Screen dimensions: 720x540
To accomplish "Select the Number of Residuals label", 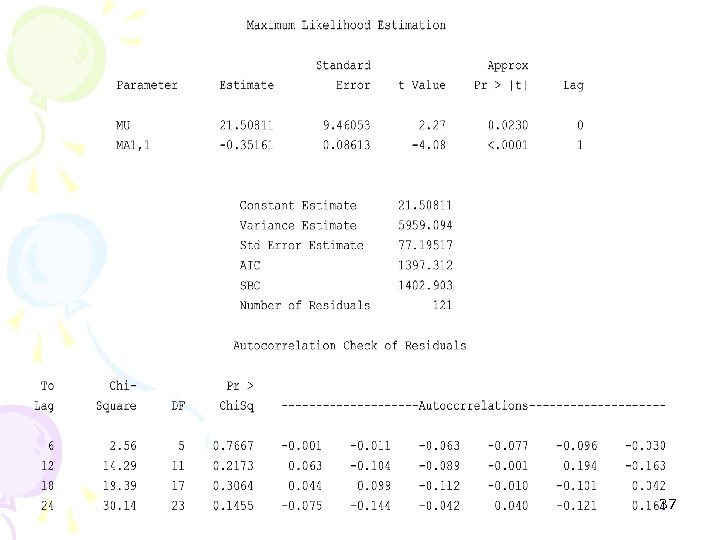I will click(305, 305).
